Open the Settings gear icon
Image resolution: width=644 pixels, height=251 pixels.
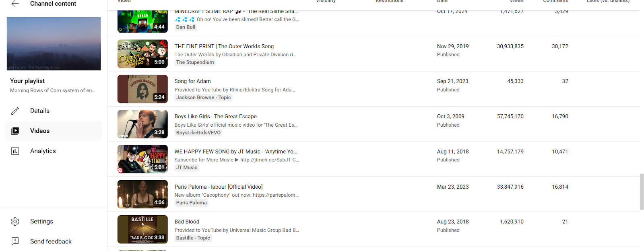15,222
